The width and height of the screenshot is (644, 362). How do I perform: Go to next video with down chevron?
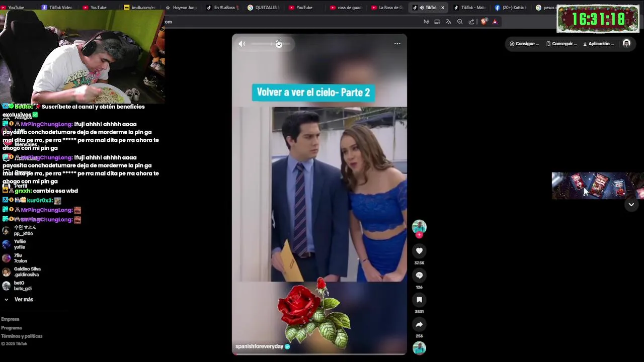tap(631, 205)
